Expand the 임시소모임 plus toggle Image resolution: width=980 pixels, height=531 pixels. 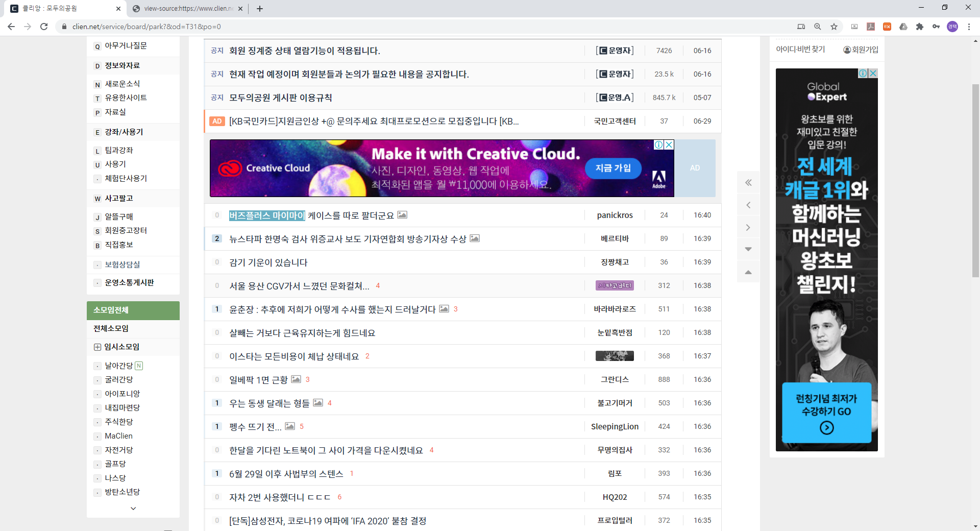[x=97, y=347]
